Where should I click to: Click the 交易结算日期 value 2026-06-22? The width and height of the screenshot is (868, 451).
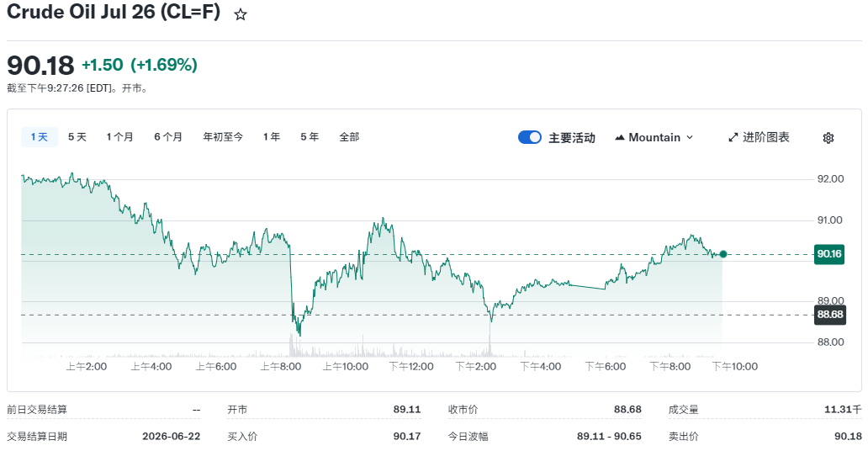click(x=171, y=437)
